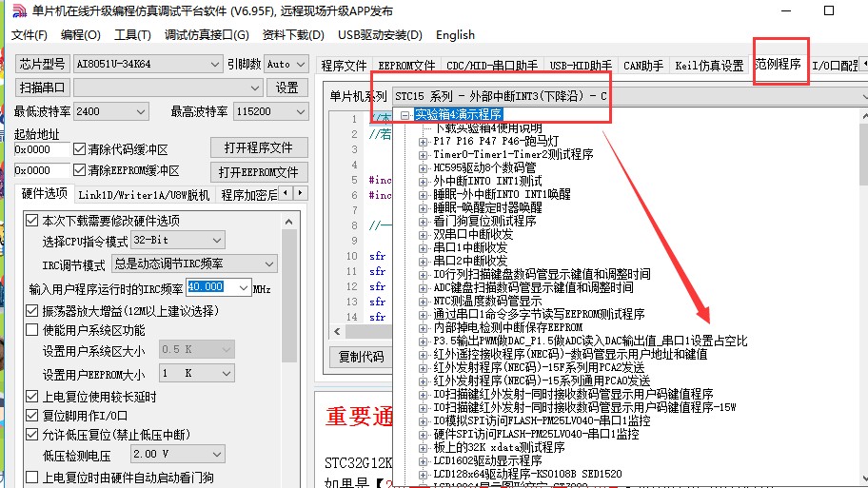Expand NTC测温度数码管显示 node

[x=423, y=302]
